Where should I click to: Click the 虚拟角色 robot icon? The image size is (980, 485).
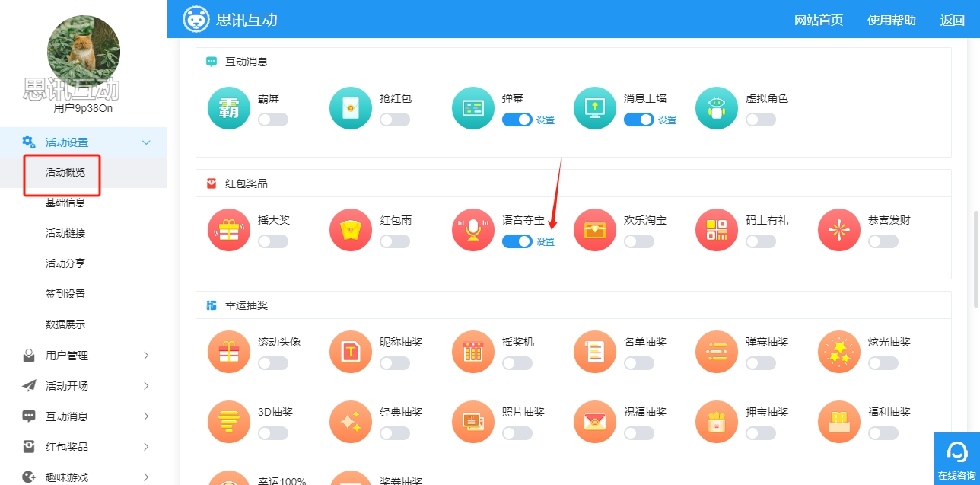717,108
